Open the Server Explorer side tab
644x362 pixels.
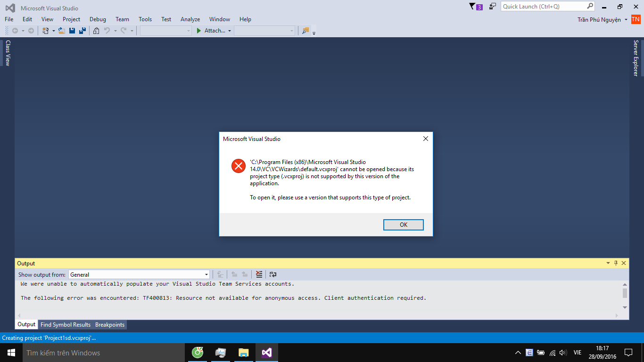[x=636, y=58]
